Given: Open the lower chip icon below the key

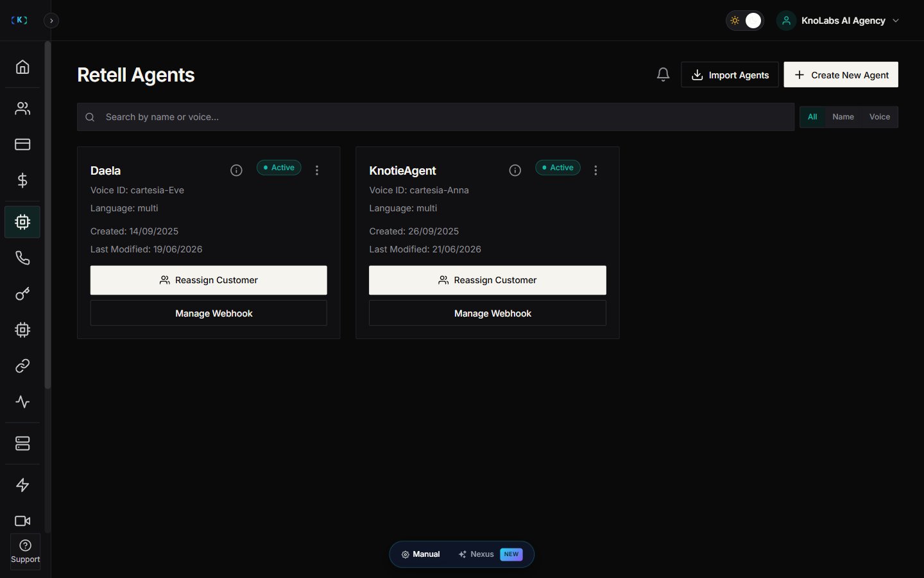Looking at the screenshot, I should coord(22,330).
